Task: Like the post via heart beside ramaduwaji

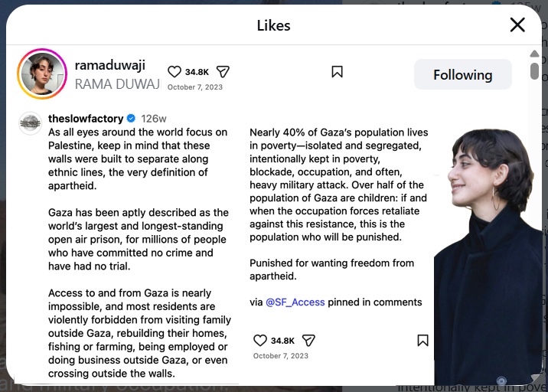Action: click(x=175, y=71)
